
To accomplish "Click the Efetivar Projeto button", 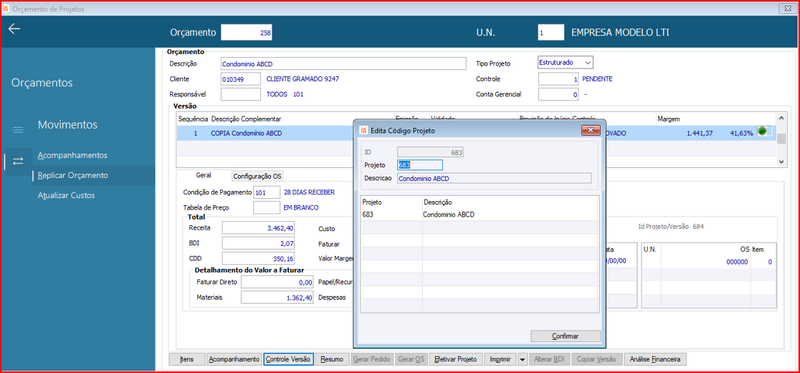I will tap(455, 359).
